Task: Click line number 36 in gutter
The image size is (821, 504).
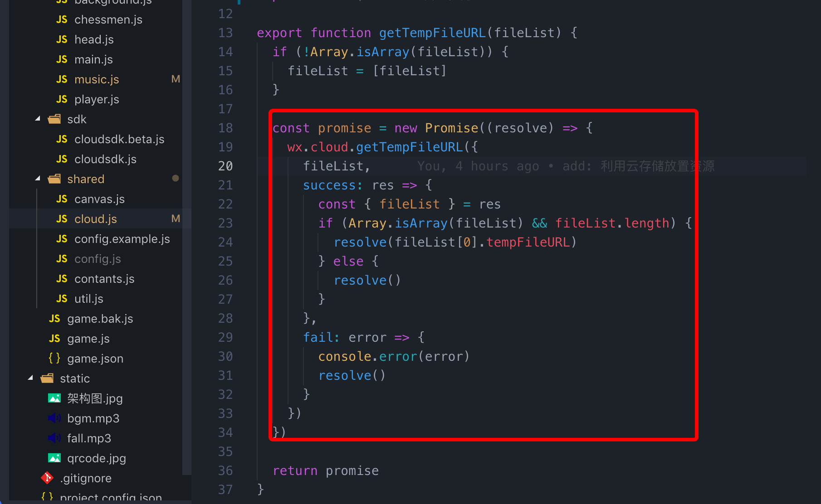Action: click(x=225, y=470)
